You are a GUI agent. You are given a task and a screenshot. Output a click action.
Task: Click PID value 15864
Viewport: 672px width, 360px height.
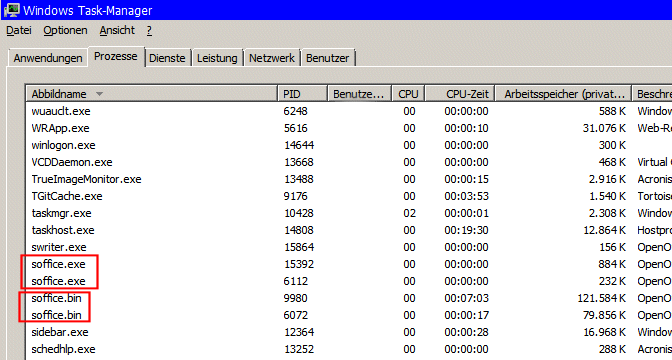tap(299, 247)
